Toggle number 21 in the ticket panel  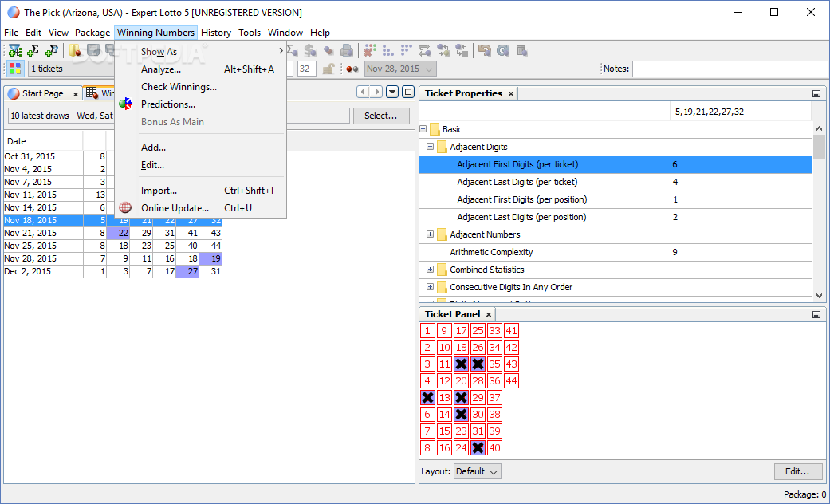point(461,398)
